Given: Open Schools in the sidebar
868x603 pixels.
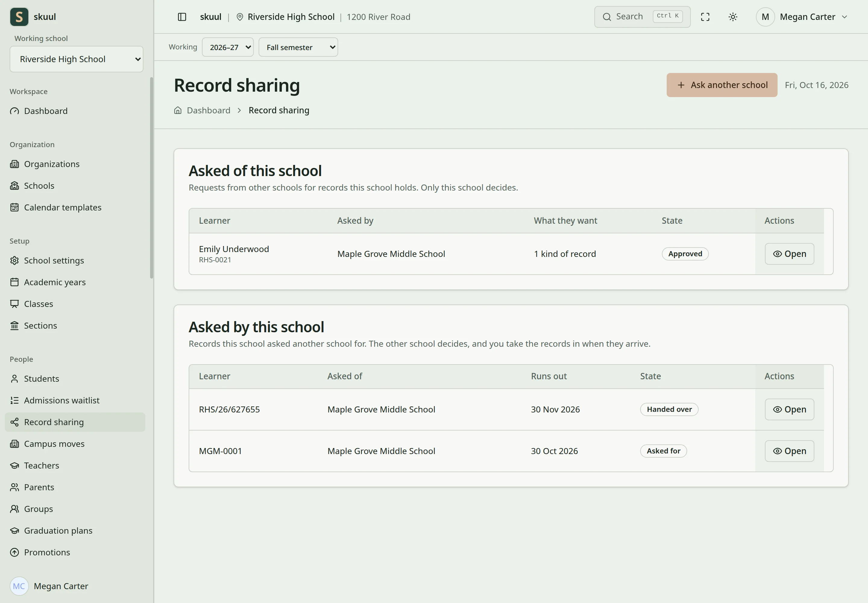Looking at the screenshot, I should tap(75, 186).
